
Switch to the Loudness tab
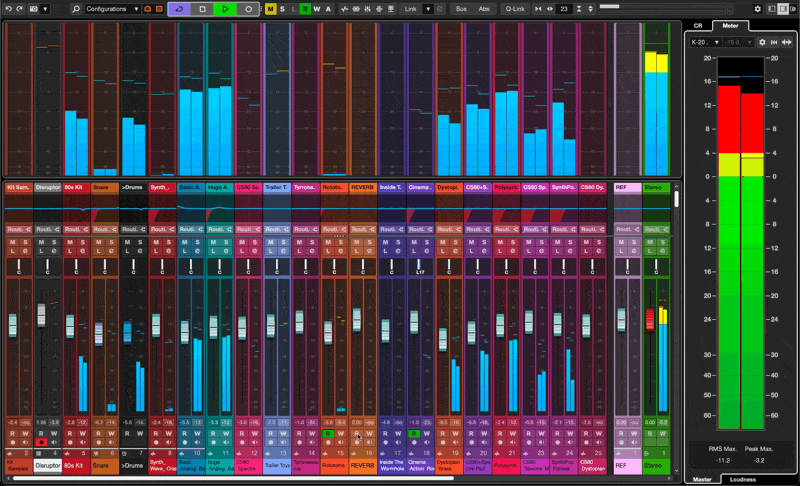click(741, 479)
